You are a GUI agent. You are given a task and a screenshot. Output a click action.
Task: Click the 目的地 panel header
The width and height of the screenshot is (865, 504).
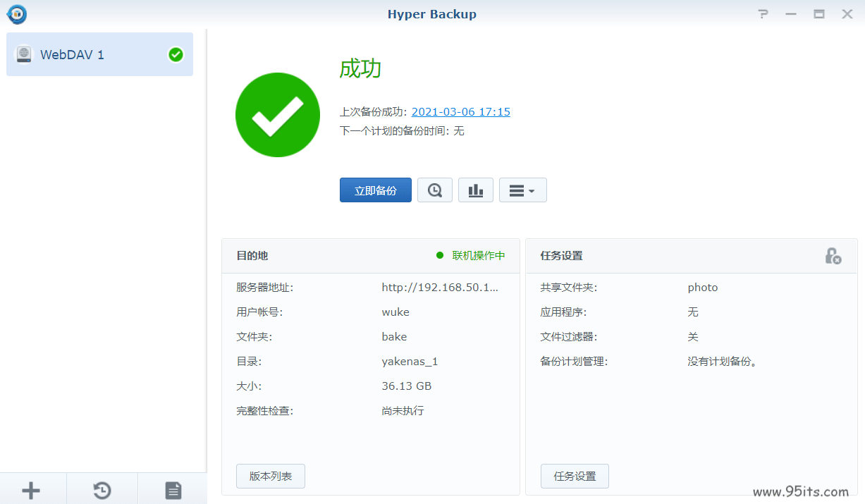tap(252, 255)
